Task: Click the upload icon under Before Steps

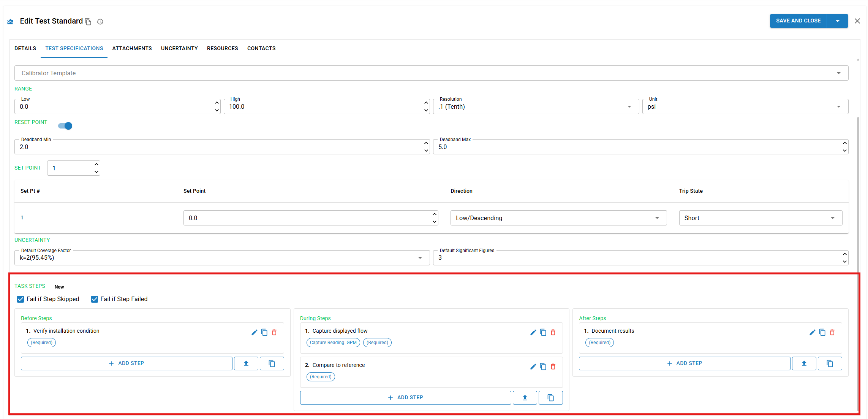Action: point(246,363)
